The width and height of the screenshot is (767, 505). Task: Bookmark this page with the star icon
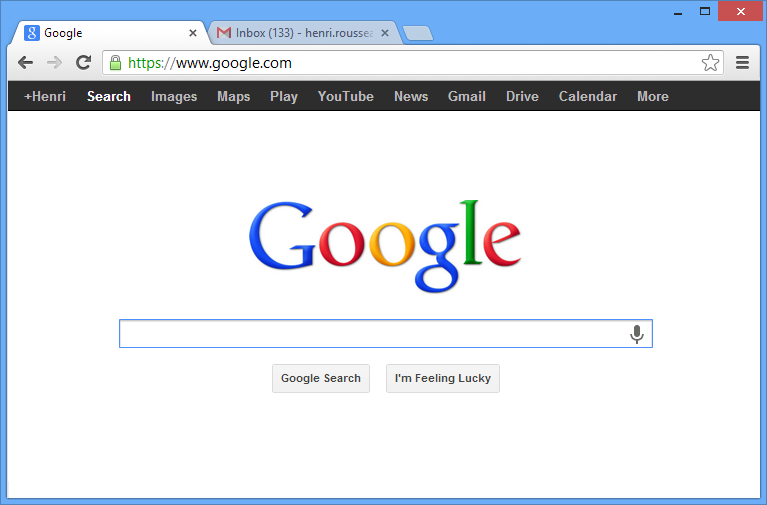pyautogui.click(x=710, y=63)
